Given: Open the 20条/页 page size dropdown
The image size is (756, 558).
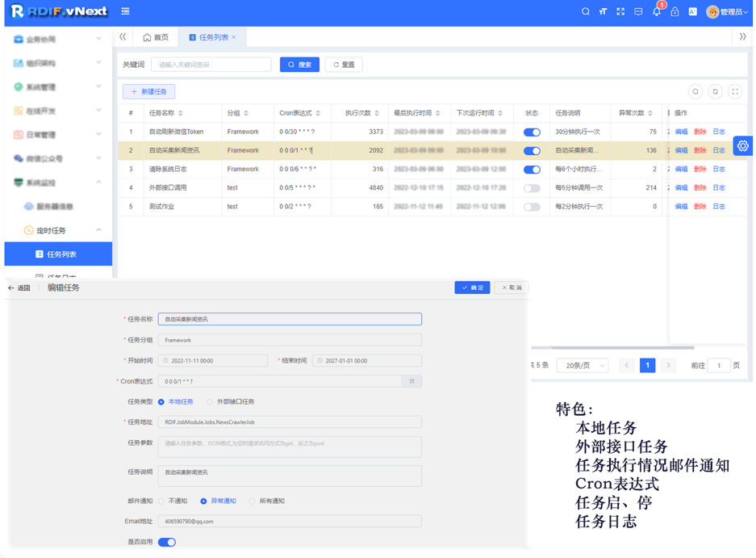Looking at the screenshot, I should click(x=582, y=365).
